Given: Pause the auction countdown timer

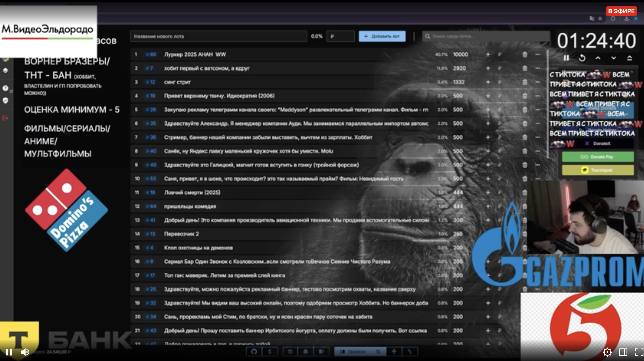Looking at the screenshot, I should click(x=566, y=58).
